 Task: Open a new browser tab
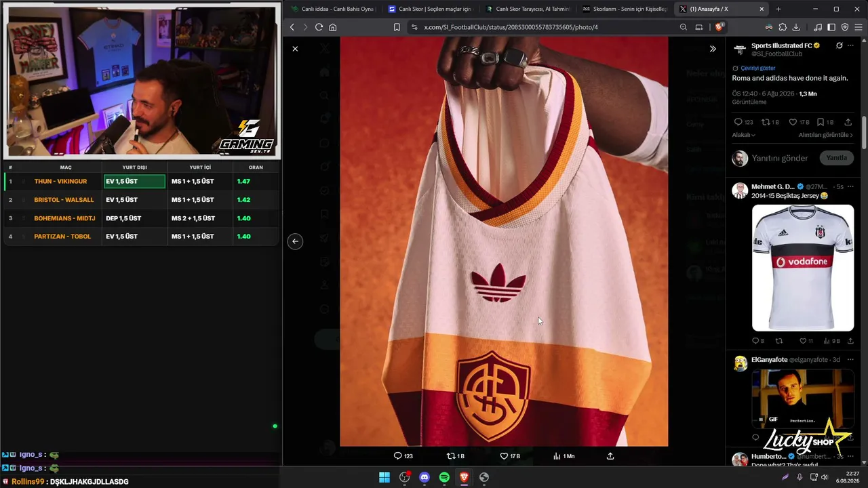(778, 9)
